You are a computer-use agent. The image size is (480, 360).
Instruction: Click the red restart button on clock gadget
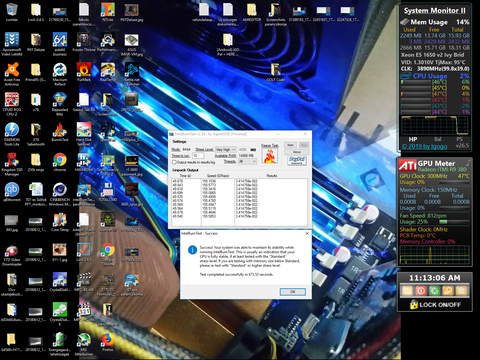[421, 291]
